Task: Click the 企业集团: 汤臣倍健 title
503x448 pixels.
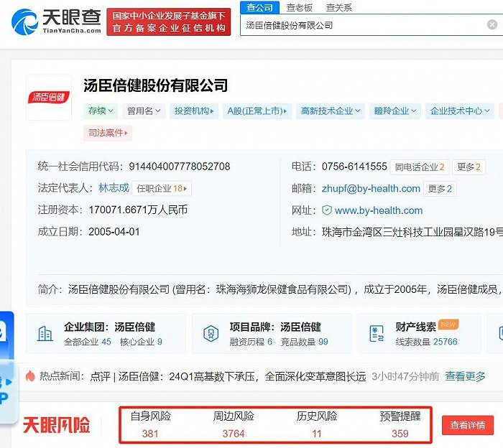Action: pos(109,327)
